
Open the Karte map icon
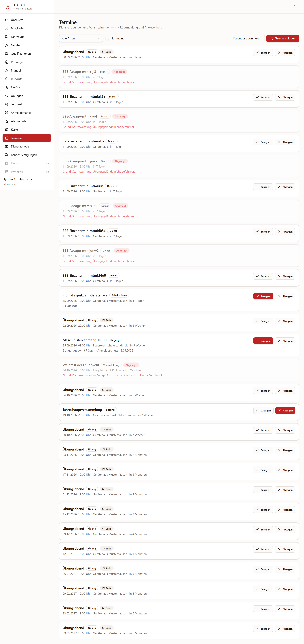7,129
